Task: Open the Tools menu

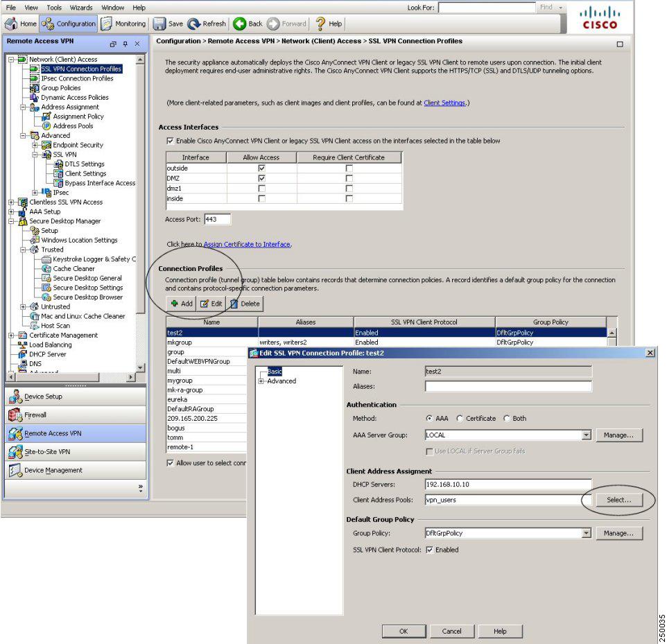Action: 54,7
